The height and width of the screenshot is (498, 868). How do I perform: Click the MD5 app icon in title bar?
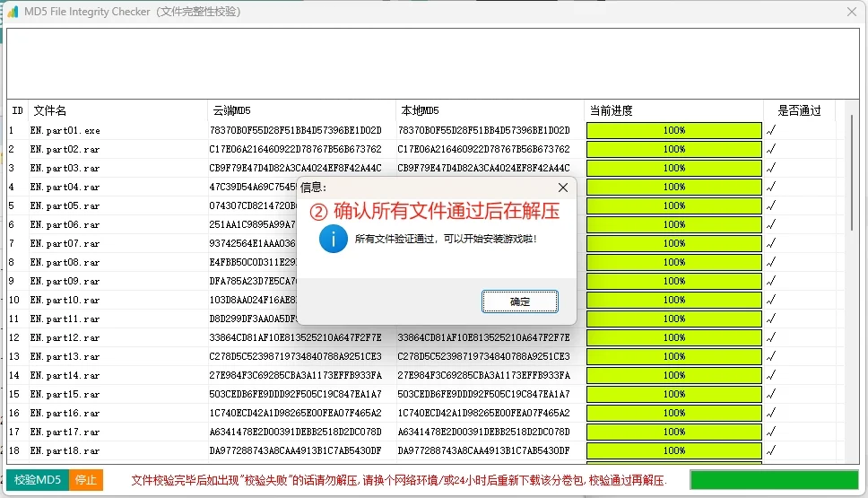13,12
